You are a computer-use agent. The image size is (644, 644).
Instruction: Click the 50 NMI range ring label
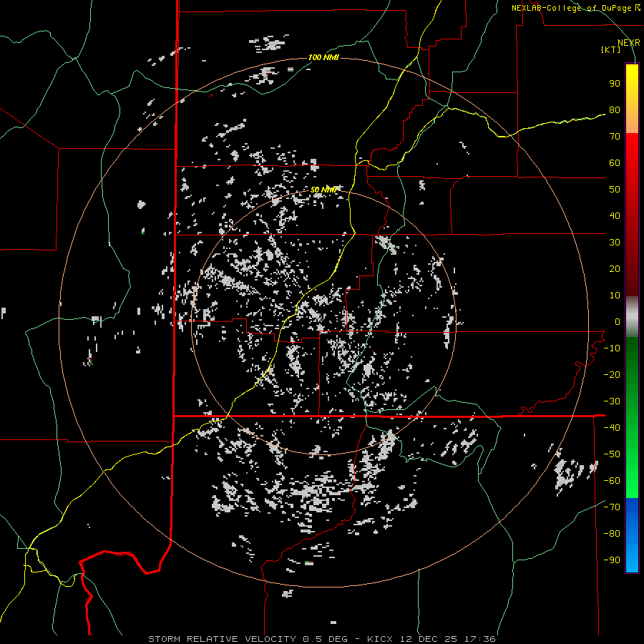pyautogui.click(x=323, y=190)
